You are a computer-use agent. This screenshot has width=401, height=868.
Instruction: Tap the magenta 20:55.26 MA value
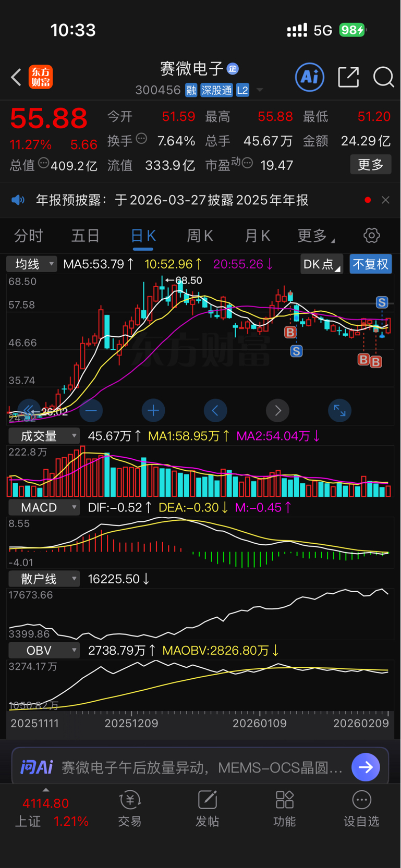tap(243, 264)
